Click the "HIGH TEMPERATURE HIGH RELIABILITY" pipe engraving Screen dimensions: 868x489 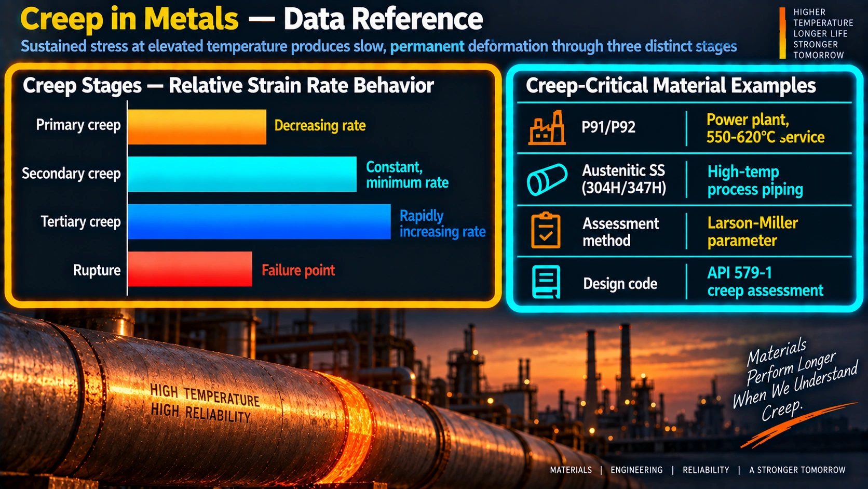pyautogui.click(x=205, y=403)
